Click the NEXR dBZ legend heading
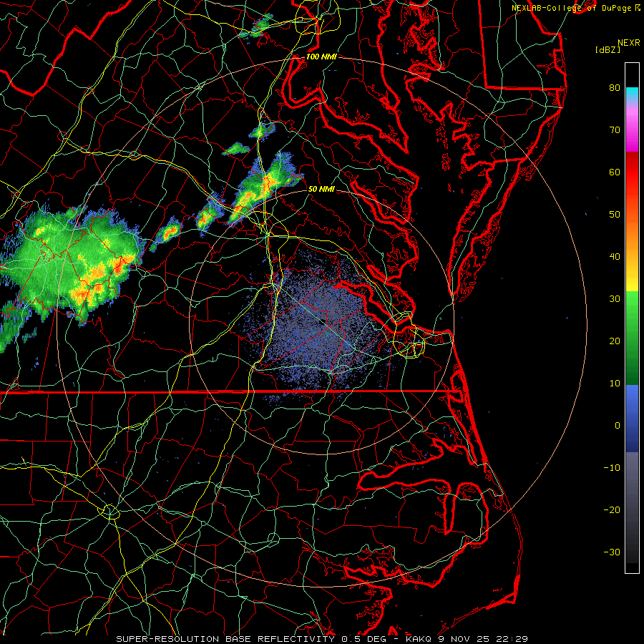The width and height of the screenshot is (644, 644). tap(617, 47)
